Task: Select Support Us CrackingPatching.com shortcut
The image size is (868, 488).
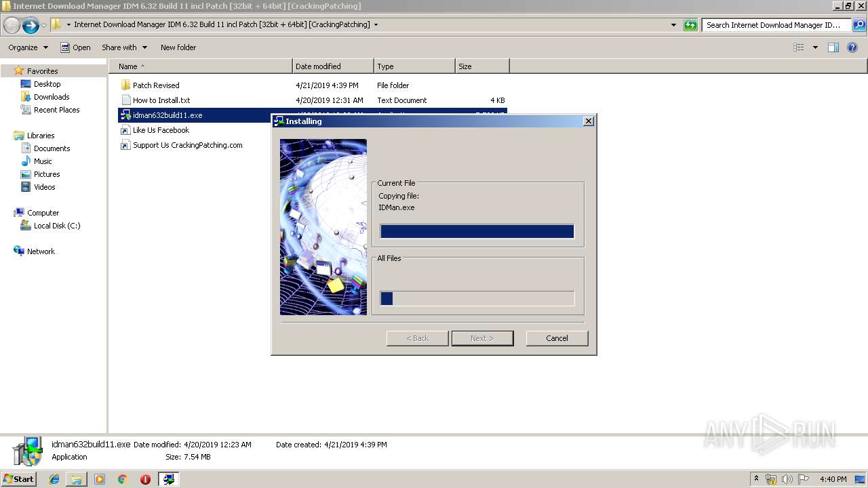Action: coord(187,145)
